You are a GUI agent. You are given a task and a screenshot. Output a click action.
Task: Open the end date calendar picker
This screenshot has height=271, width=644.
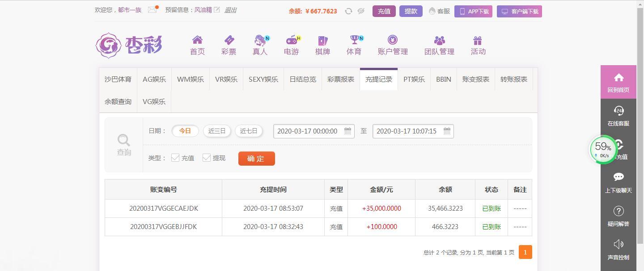pos(447,131)
